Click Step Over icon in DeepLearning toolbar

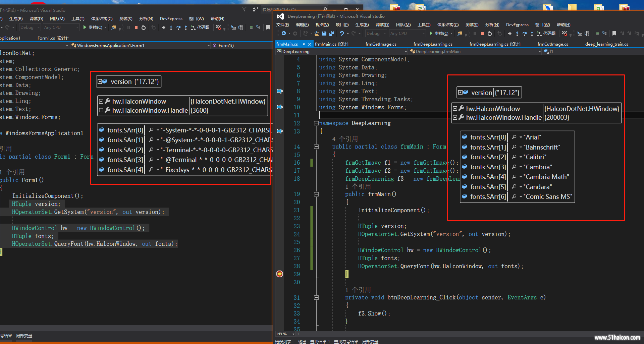pos(525,34)
